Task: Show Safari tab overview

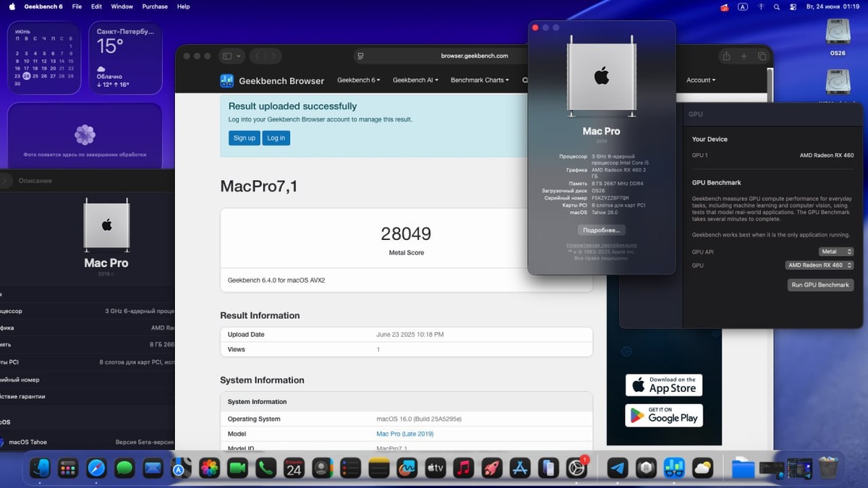Action: click(762, 56)
